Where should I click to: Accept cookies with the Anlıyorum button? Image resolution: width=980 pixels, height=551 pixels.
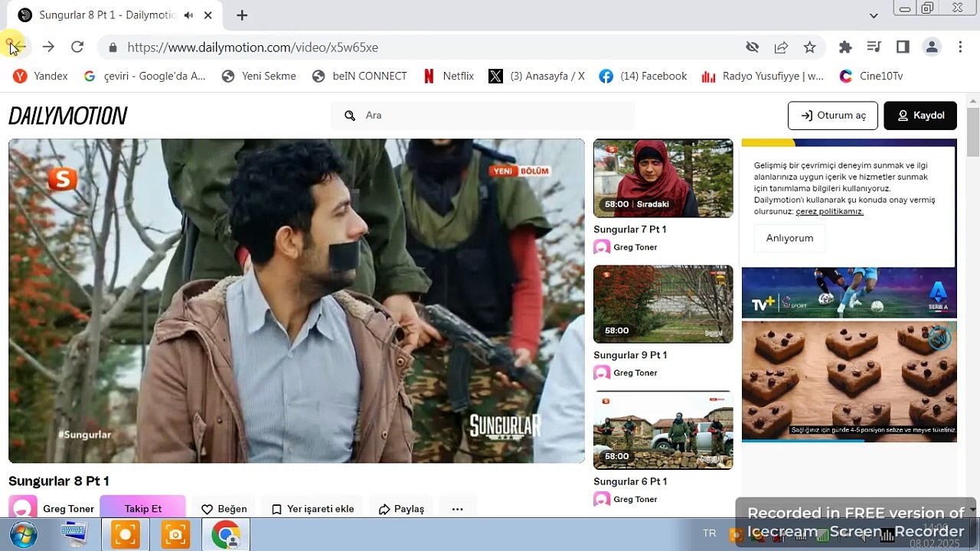tap(789, 238)
